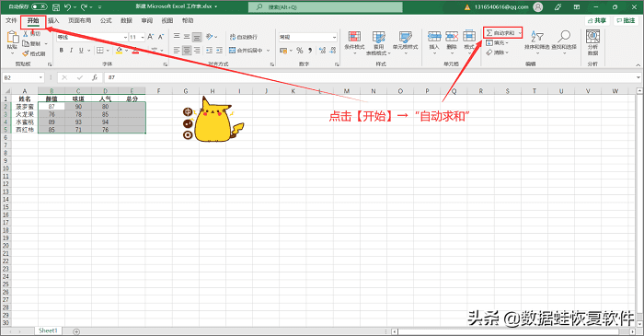Image resolution: width=644 pixels, height=336 pixels.
Task: Open the 文件 tab
Action: [11, 20]
